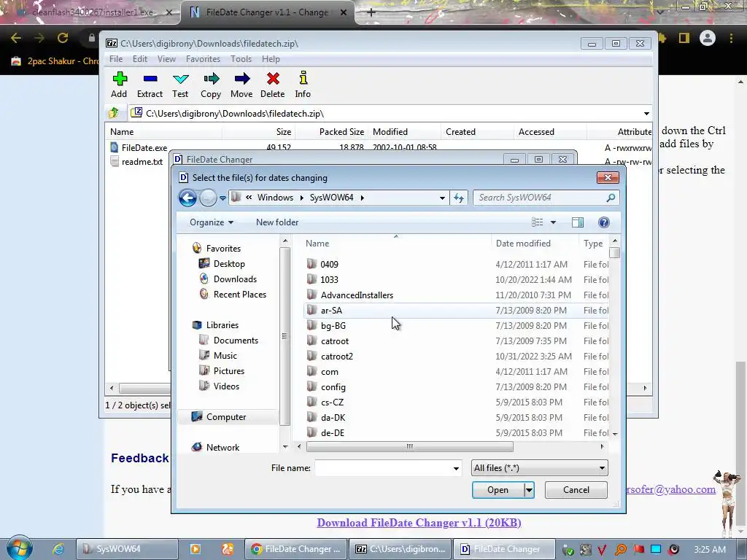Sort by Date modified column header
The width and height of the screenshot is (747, 560).
[523, 244]
